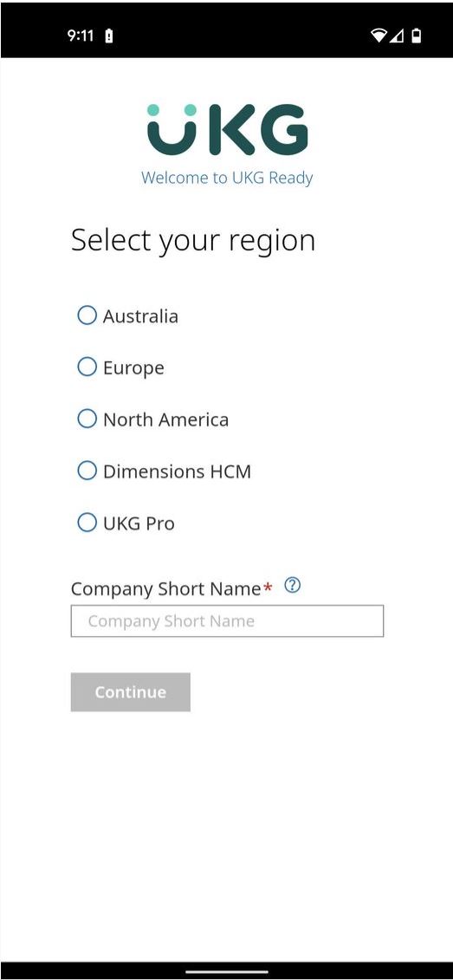This screenshot has width=453, height=980.
Task: Tap the North America label text
Action: 165,419
